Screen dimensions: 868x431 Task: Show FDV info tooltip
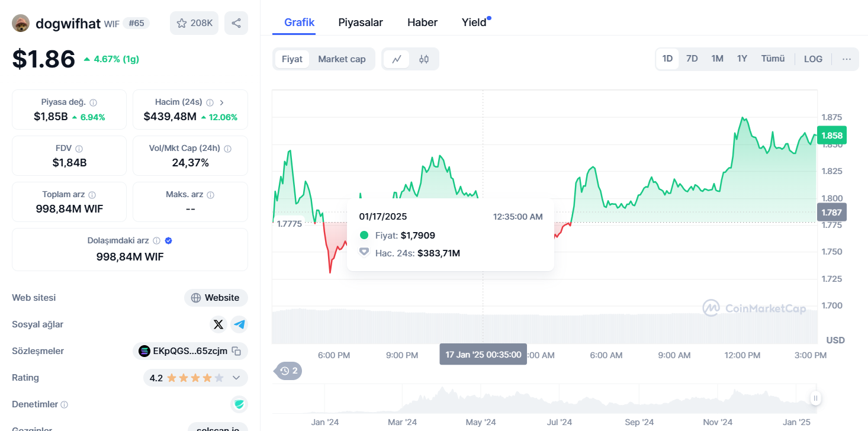[79, 149]
